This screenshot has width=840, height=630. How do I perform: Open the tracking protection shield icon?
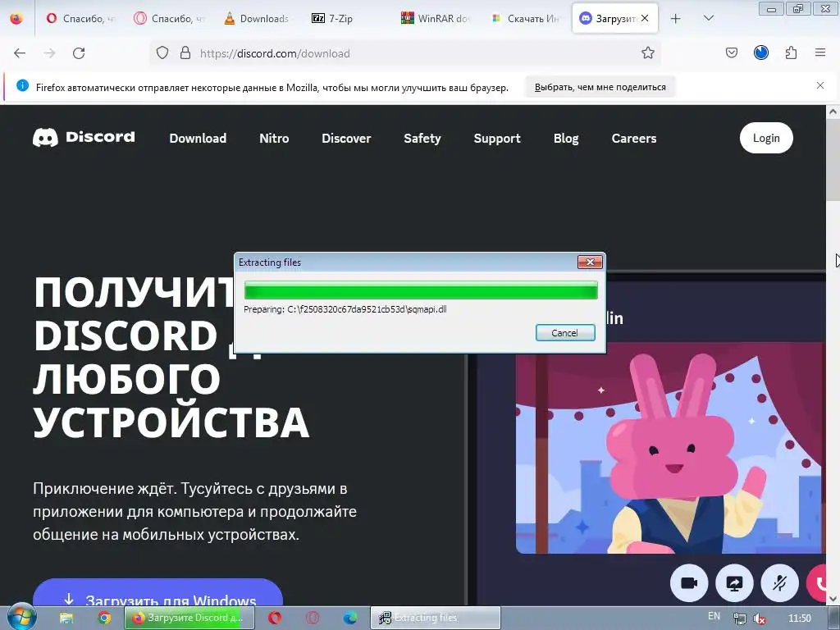pyautogui.click(x=162, y=52)
